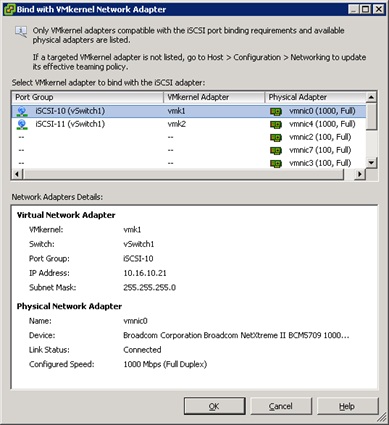Click the Virtual Network Adapter heading
Viewport: 389px width, 425px height.
coord(66,215)
